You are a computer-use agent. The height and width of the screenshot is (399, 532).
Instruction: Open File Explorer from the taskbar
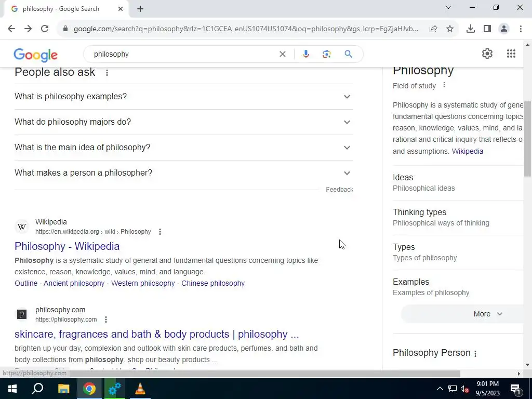point(63,389)
